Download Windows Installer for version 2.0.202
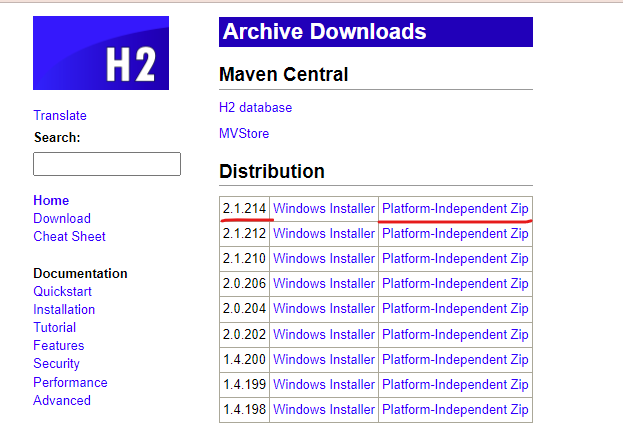 [324, 334]
